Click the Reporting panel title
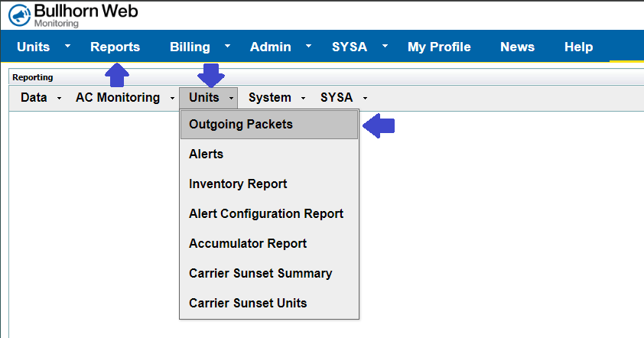The image size is (644, 338). [x=32, y=77]
